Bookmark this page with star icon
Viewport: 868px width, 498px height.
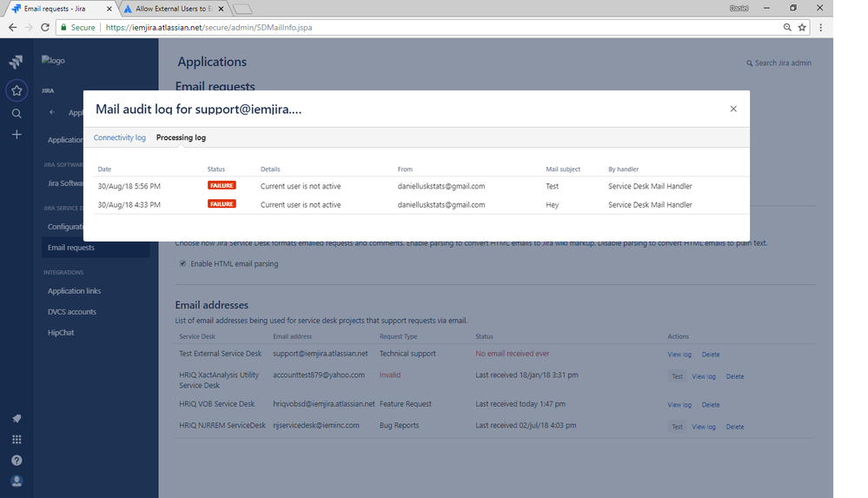tap(802, 27)
